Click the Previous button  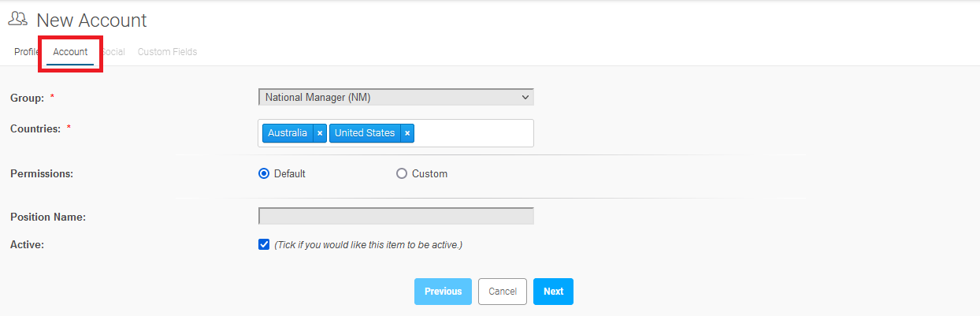click(444, 292)
